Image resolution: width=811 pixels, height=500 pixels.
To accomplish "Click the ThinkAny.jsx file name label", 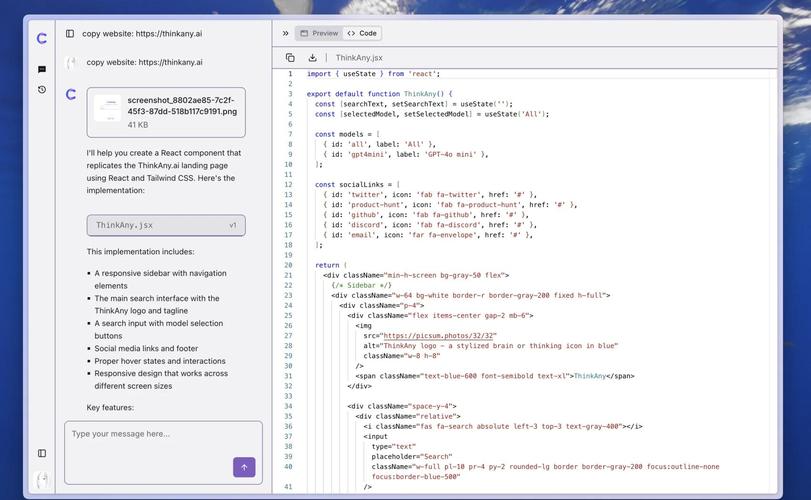I will point(359,58).
